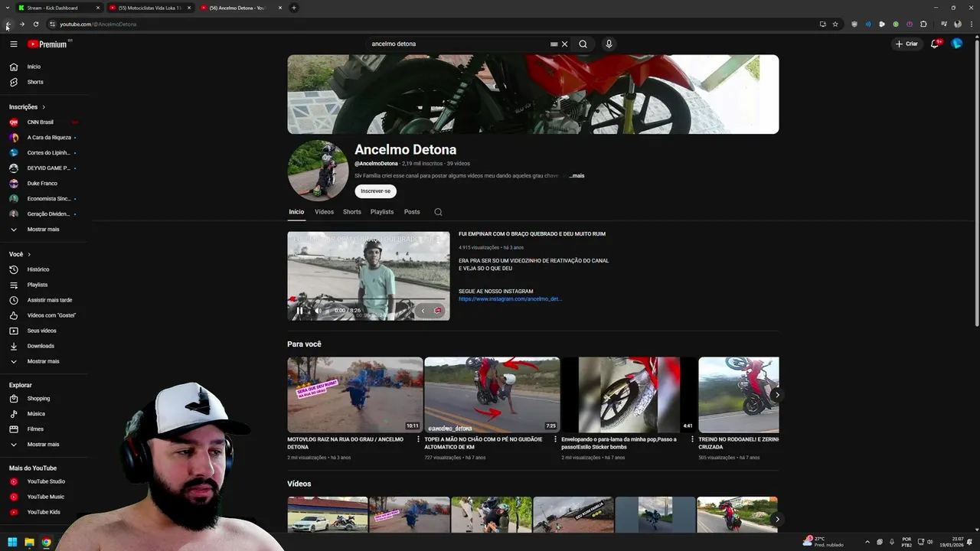
Task: Bookmark this page with the star icon
Action: coord(835,24)
